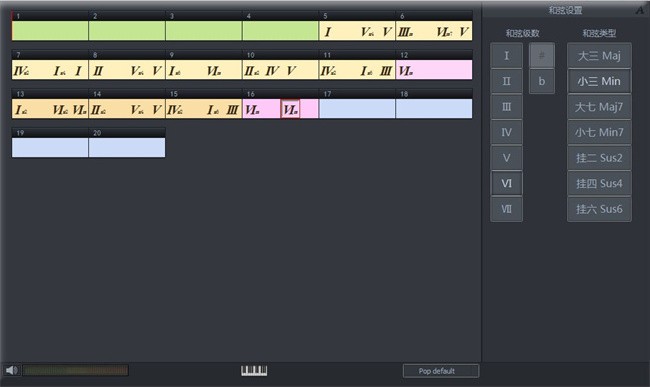Click empty green bar 1

50,31
